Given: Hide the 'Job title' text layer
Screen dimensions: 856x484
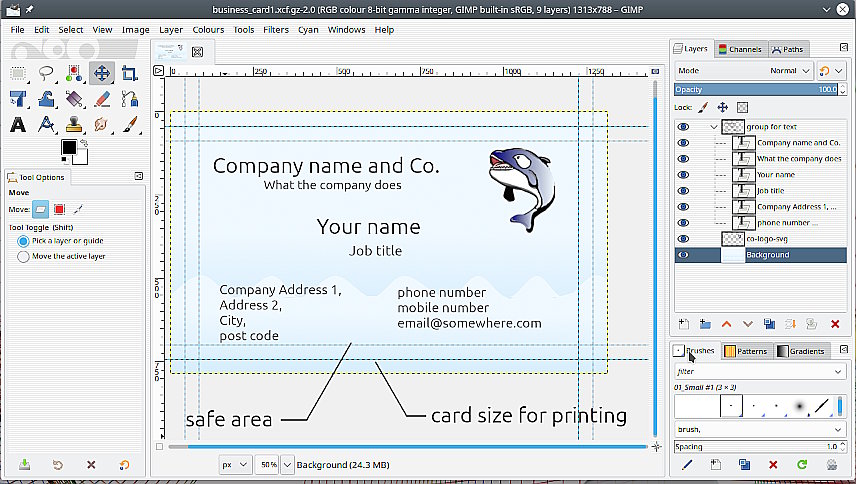Looking at the screenshot, I should pos(683,191).
